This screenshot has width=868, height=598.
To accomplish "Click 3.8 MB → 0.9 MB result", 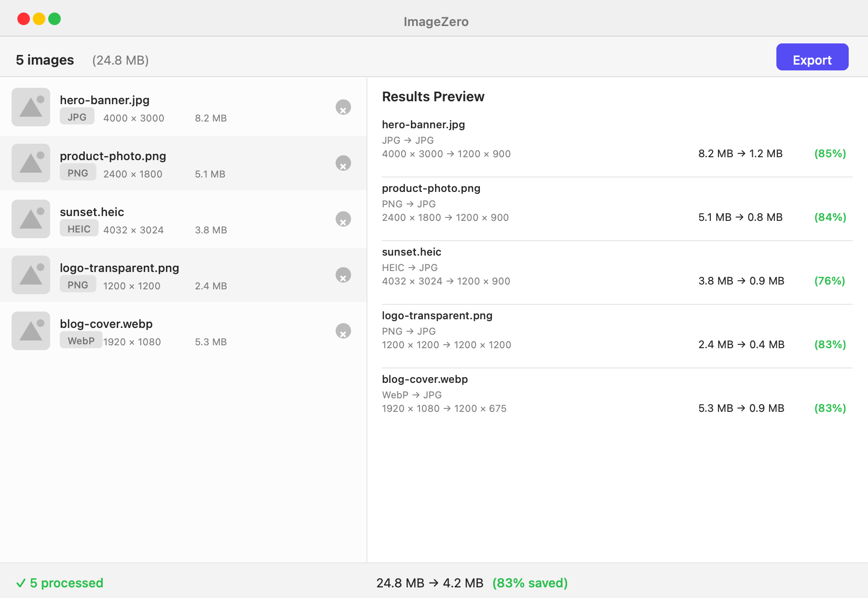I will click(x=741, y=281).
